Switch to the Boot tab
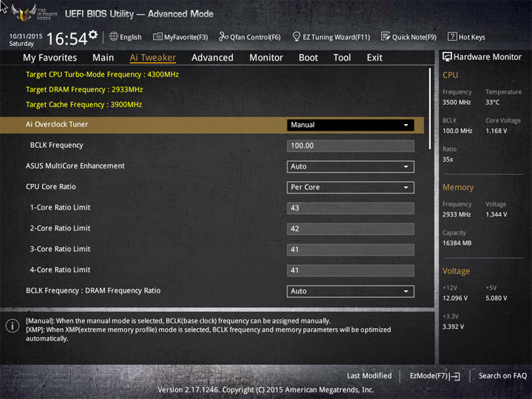The height and width of the screenshot is (399, 532). [308, 58]
